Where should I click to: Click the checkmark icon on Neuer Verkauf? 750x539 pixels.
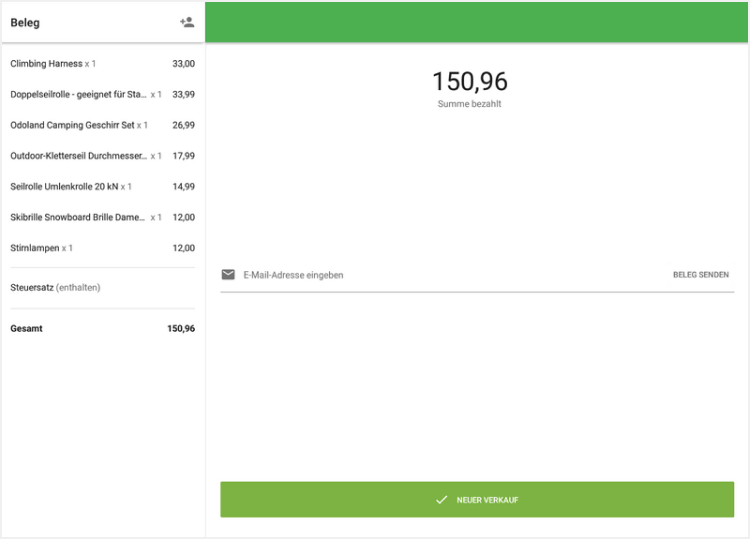click(x=441, y=500)
